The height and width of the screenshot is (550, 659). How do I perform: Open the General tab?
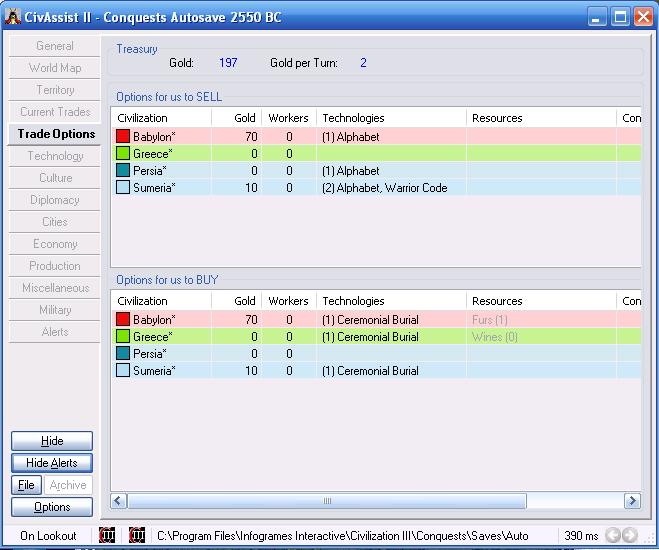pyautogui.click(x=55, y=46)
